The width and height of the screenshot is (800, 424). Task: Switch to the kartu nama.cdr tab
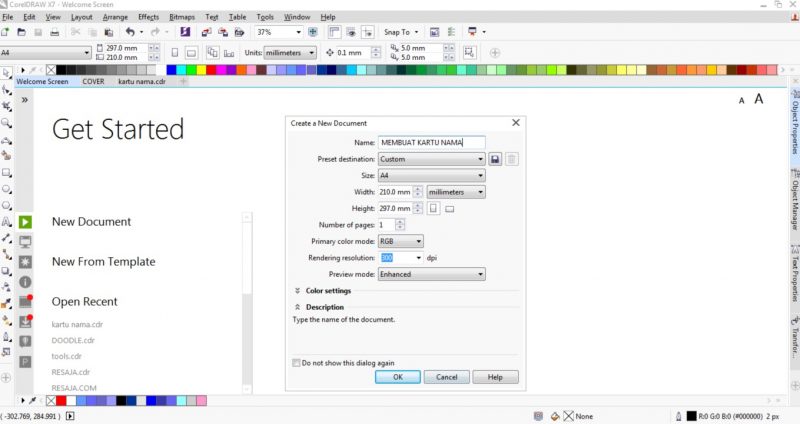142,82
